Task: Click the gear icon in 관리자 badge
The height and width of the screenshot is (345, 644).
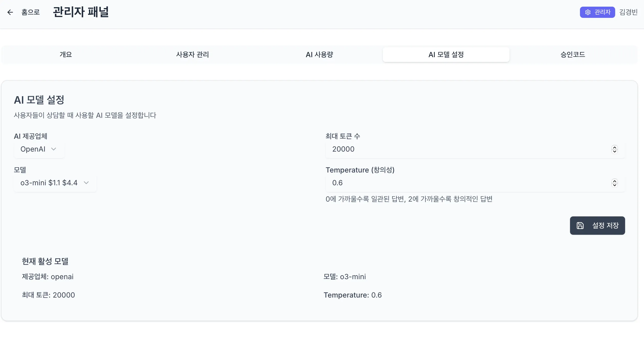Action: point(588,12)
